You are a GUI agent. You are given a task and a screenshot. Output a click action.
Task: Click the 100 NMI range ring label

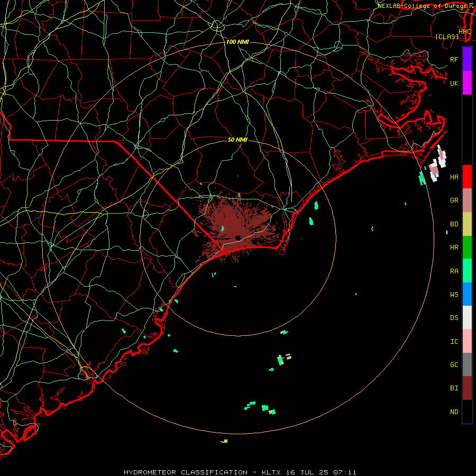237,42
